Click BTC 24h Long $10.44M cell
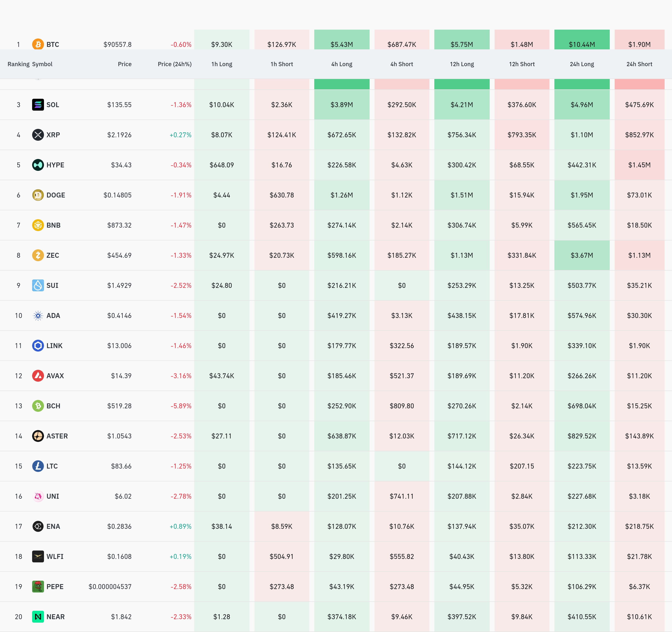This screenshot has height=632, width=672. click(x=581, y=44)
